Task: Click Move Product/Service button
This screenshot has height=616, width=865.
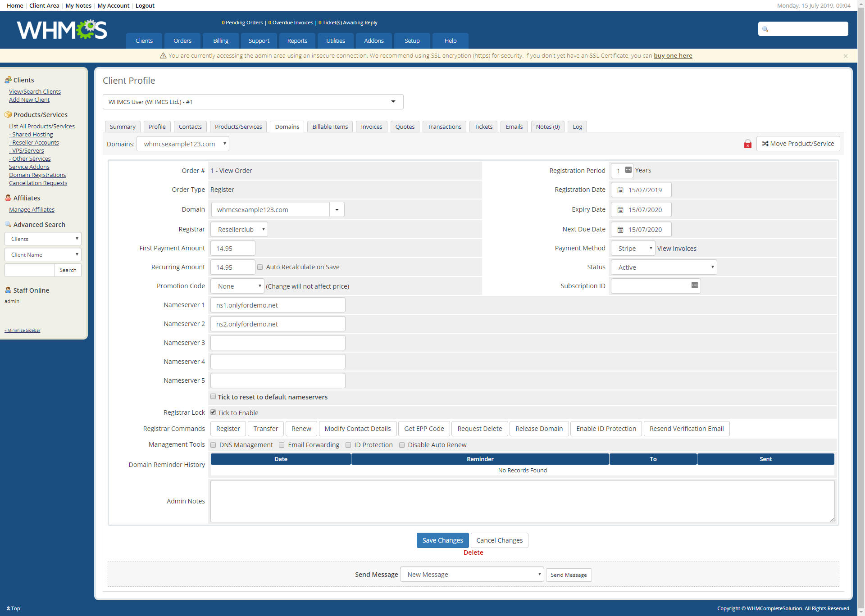Action: click(798, 144)
